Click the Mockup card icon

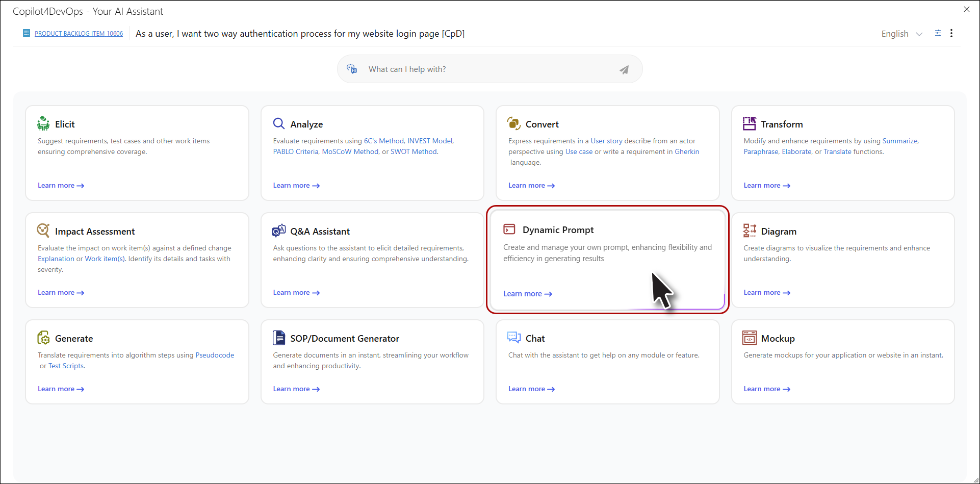coord(749,338)
